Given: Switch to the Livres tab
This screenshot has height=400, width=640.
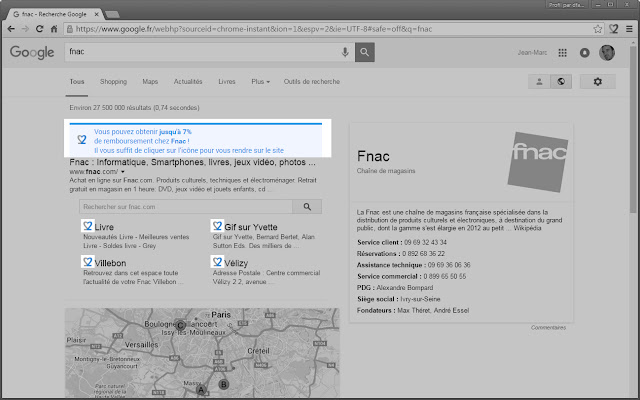Looking at the screenshot, I should click(x=227, y=82).
